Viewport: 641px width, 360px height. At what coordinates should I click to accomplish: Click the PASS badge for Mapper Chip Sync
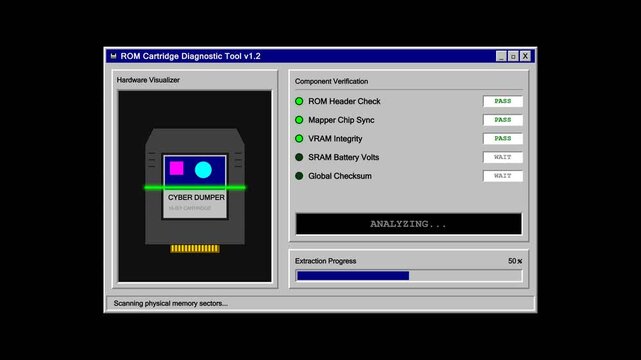503,120
